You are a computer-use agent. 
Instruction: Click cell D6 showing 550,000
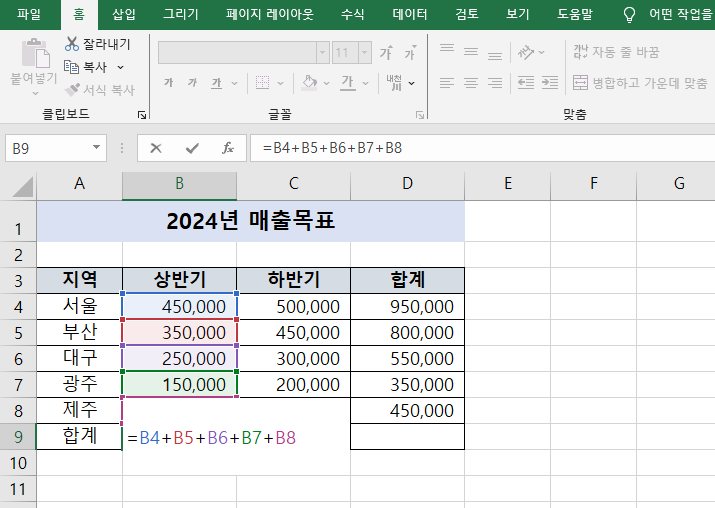point(408,358)
